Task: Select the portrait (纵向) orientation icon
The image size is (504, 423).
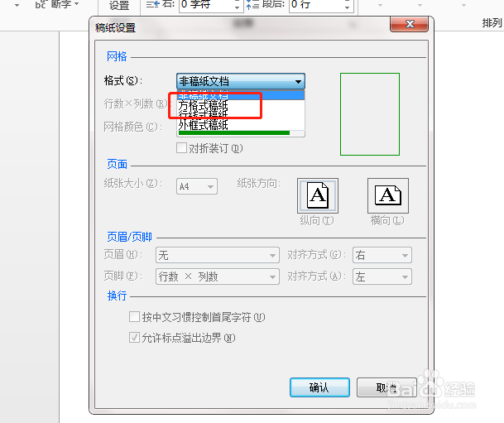Action: [x=318, y=195]
